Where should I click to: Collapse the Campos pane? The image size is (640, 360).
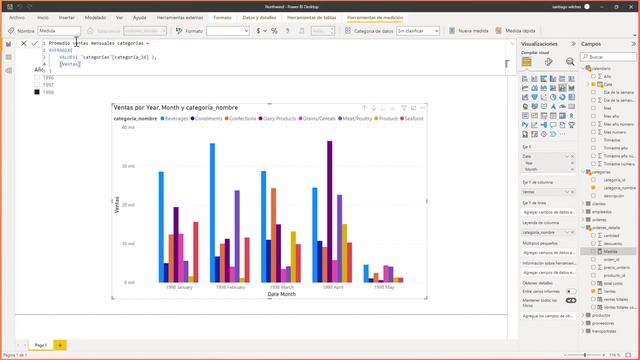pyautogui.click(x=633, y=44)
